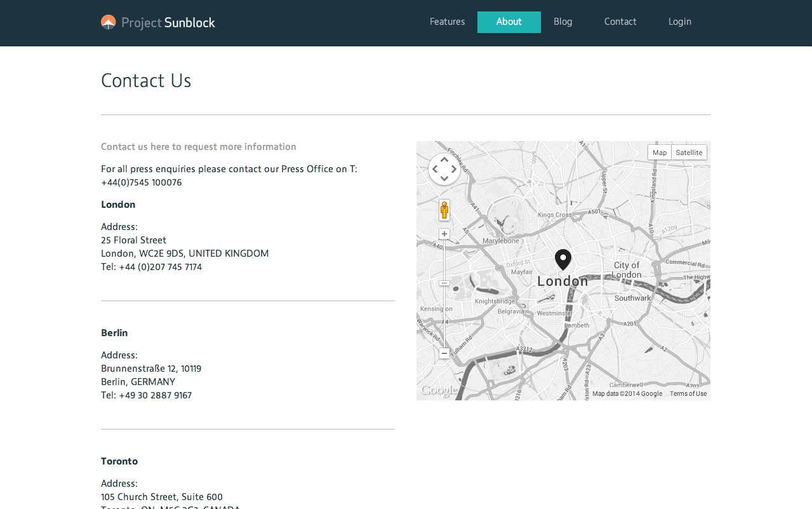This screenshot has height=509, width=812.
Task: Pan the map right with the arrow
Action: [x=454, y=169]
